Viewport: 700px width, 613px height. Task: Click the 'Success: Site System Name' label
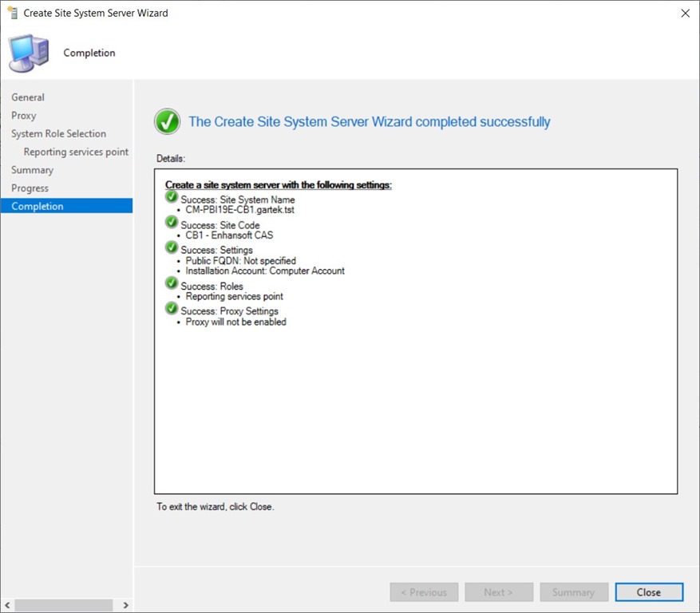pos(238,200)
